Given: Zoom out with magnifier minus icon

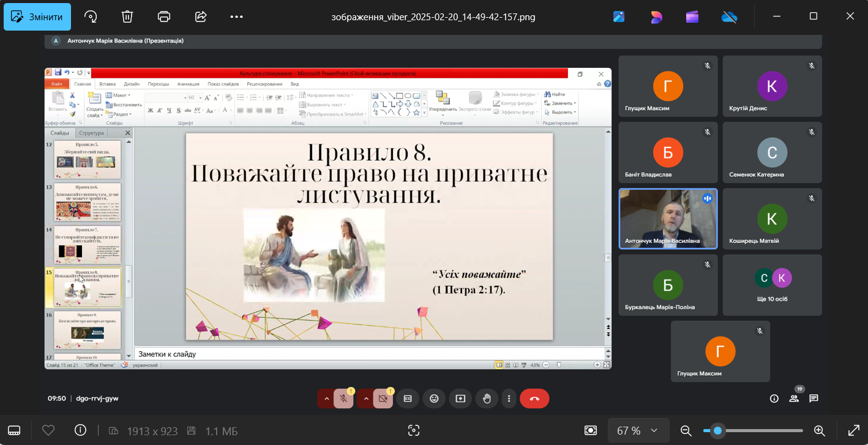Looking at the screenshot, I should [x=686, y=430].
